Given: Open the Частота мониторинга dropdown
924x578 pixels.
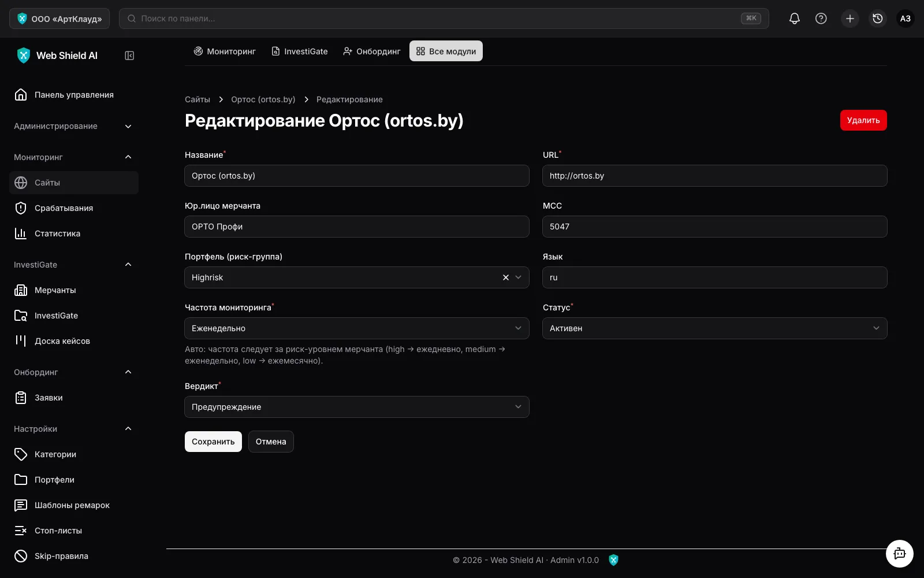Looking at the screenshot, I should [x=357, y=328].
